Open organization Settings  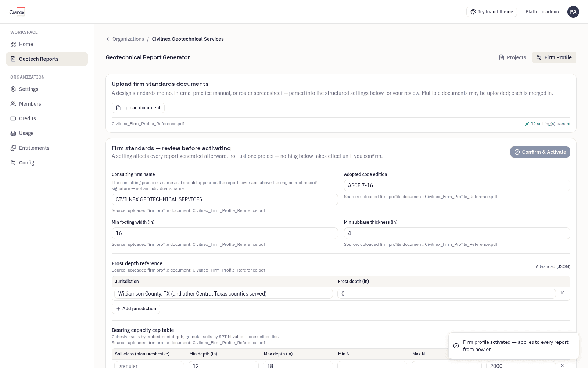(47, 89)
